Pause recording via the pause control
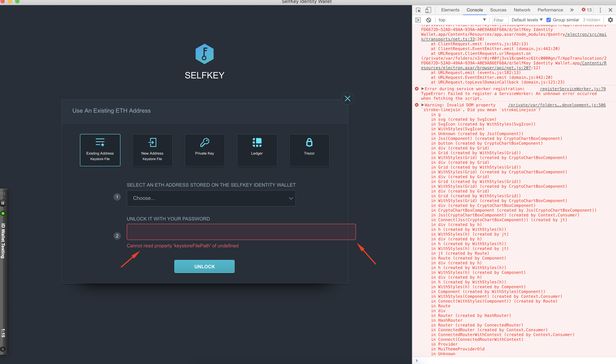 [3, 203]
